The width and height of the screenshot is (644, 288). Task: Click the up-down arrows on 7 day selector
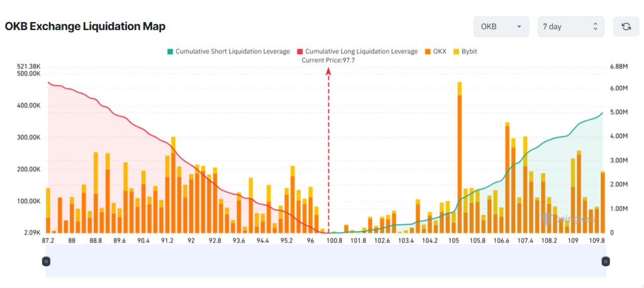(x=595, y=26)
